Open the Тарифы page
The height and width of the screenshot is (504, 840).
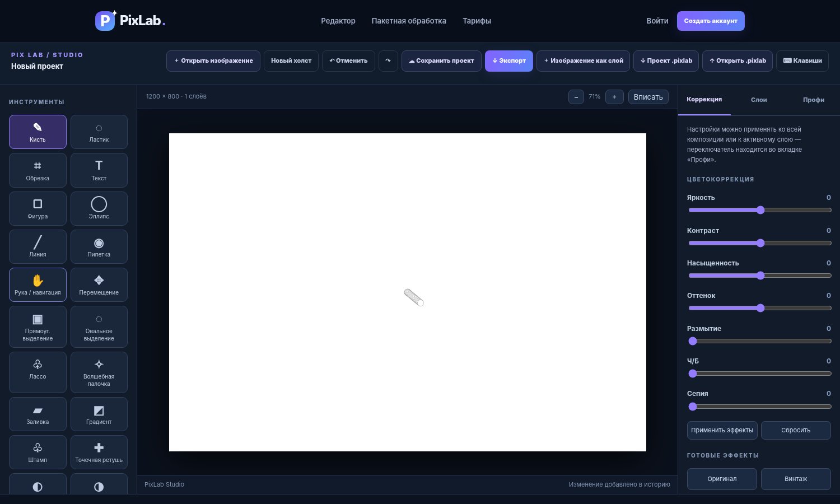tap(477, 21)
